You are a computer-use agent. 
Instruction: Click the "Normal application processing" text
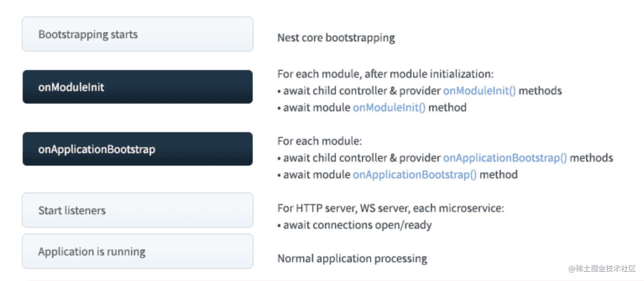(x=352, y=258)
